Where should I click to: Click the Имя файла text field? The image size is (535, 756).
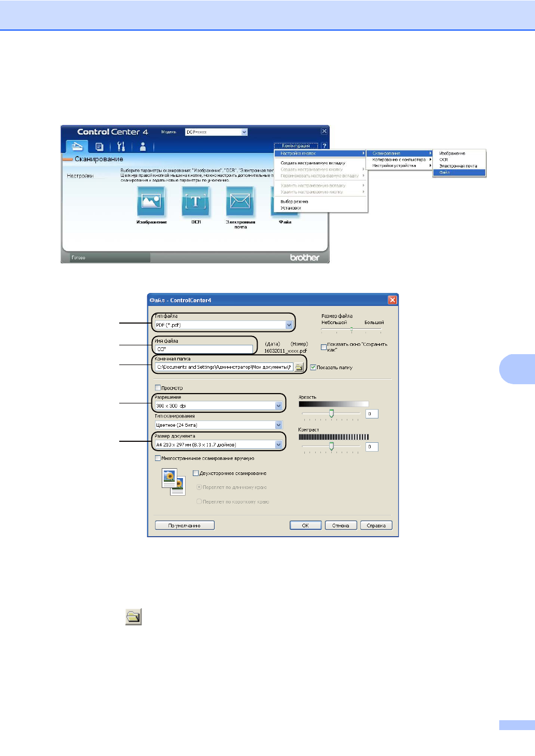[203, 349]
